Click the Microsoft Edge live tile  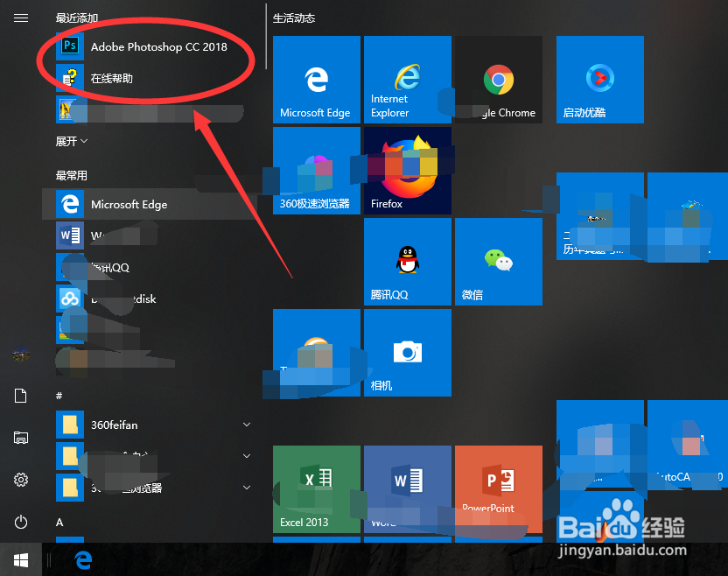point(317,80)
